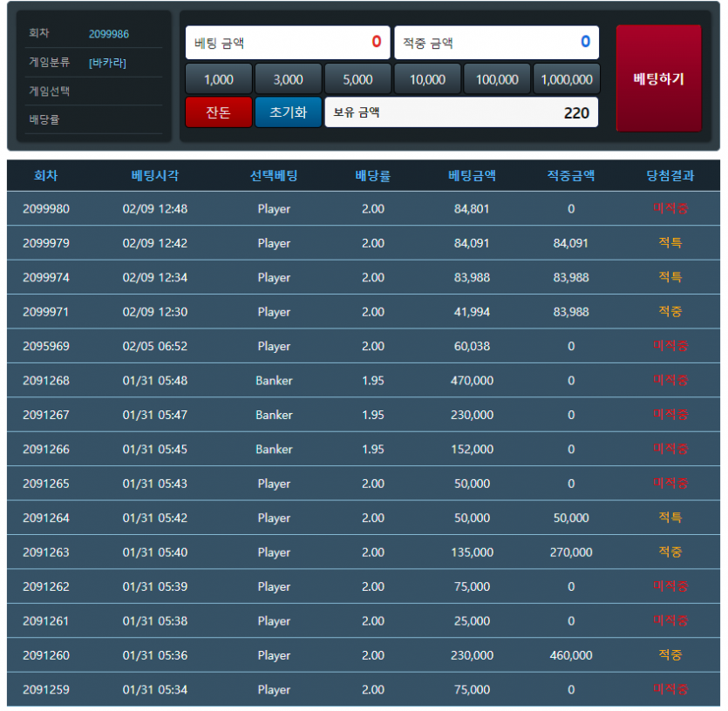The height and width of the screenshot is (711, 728).
Task: Click bet amount 84,801
Action: tap(472, 209)
